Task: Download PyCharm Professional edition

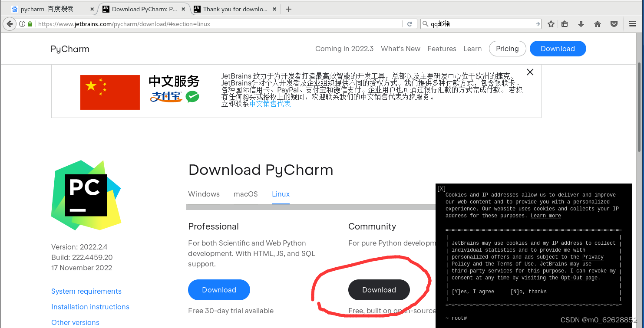Action: (219, 290)
